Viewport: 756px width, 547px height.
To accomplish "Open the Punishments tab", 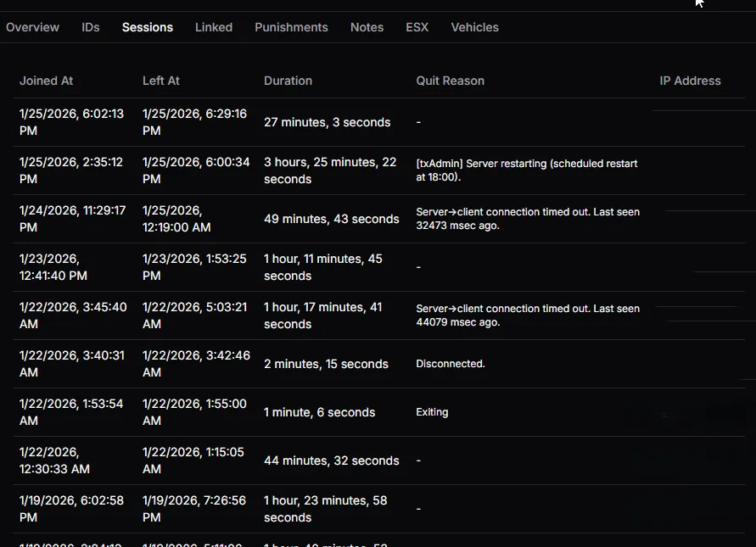I will (291, 27).
